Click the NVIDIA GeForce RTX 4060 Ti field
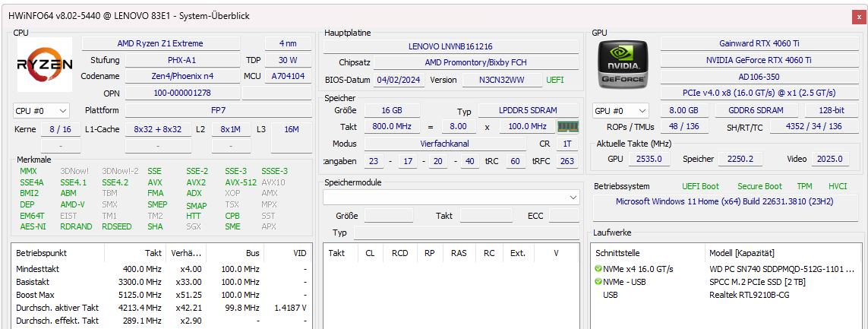Viewport: 868px width, 329px height. [x=759, y=60]
